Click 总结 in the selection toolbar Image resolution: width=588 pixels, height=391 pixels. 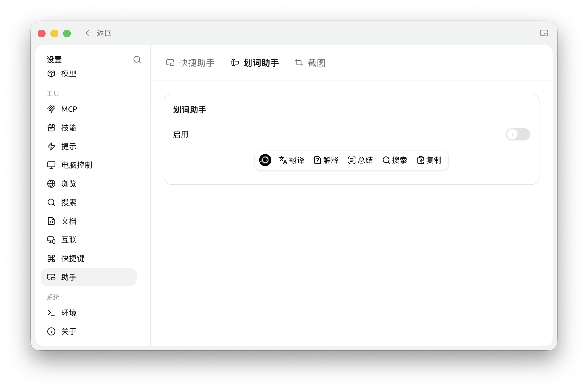(x=360, y=160)
